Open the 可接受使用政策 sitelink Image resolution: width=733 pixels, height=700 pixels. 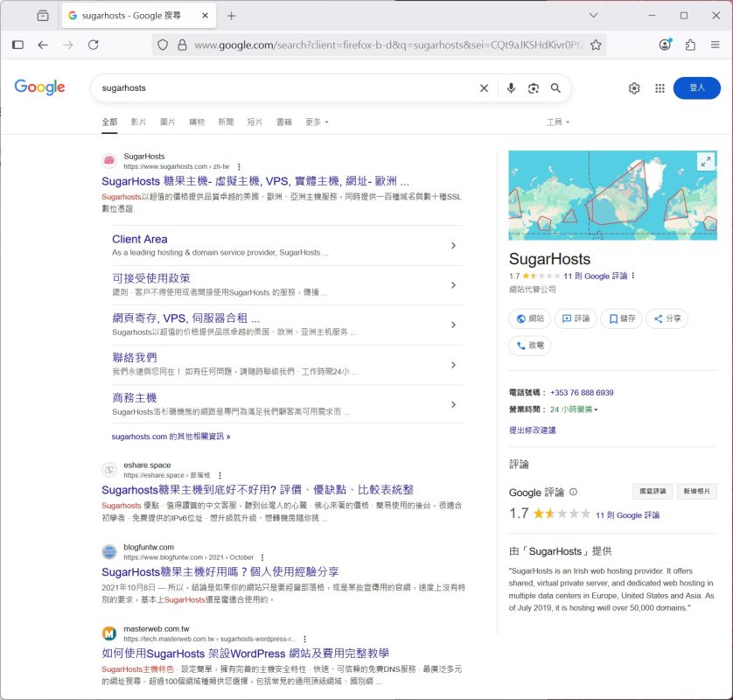[x=151, y=278]
